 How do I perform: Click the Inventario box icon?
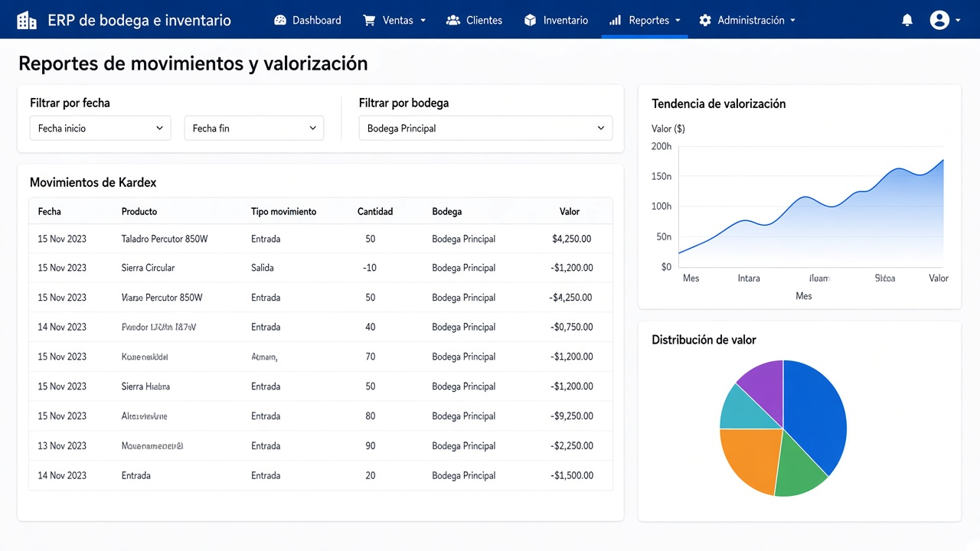(x=531, y=21)
